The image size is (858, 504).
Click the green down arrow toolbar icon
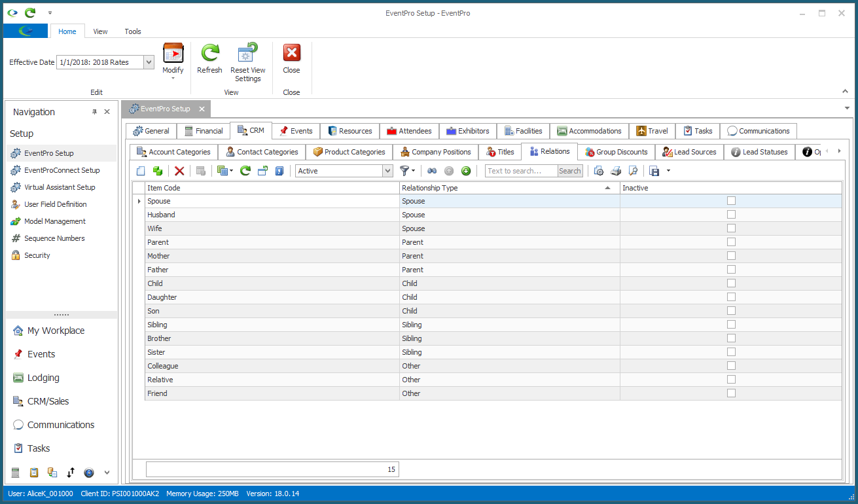coord(466,171)
